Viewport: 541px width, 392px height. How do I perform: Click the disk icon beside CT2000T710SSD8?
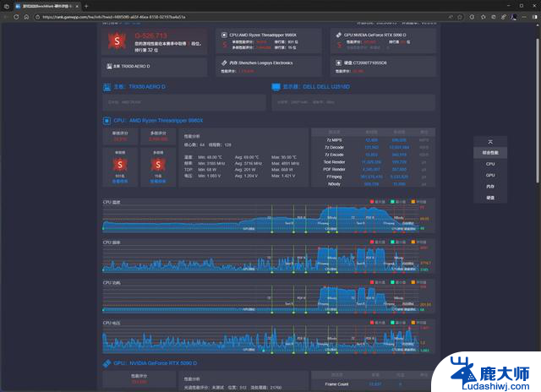(x=338, y=63)
